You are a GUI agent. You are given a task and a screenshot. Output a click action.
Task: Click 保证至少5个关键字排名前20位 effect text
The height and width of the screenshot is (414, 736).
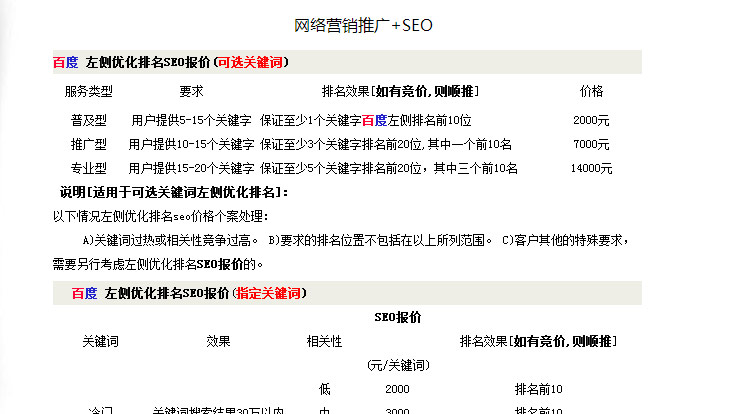341,169
